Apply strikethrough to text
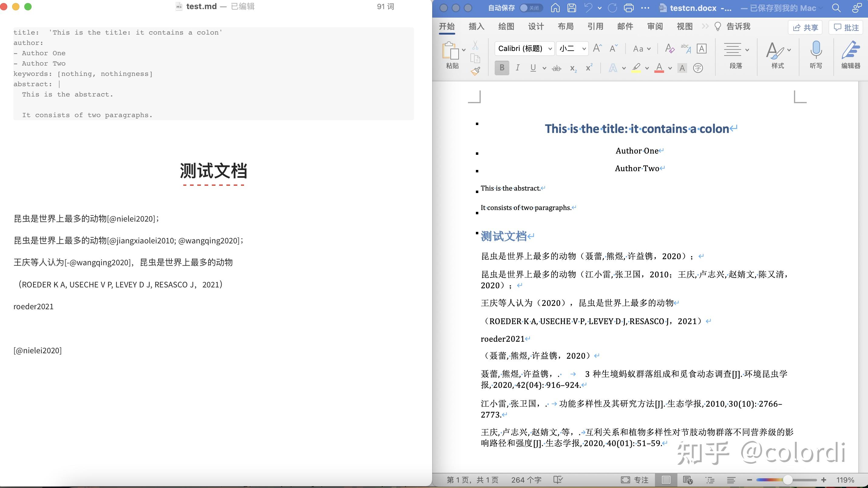The width and height of the screenshot is (868, 488). point(557,68)
